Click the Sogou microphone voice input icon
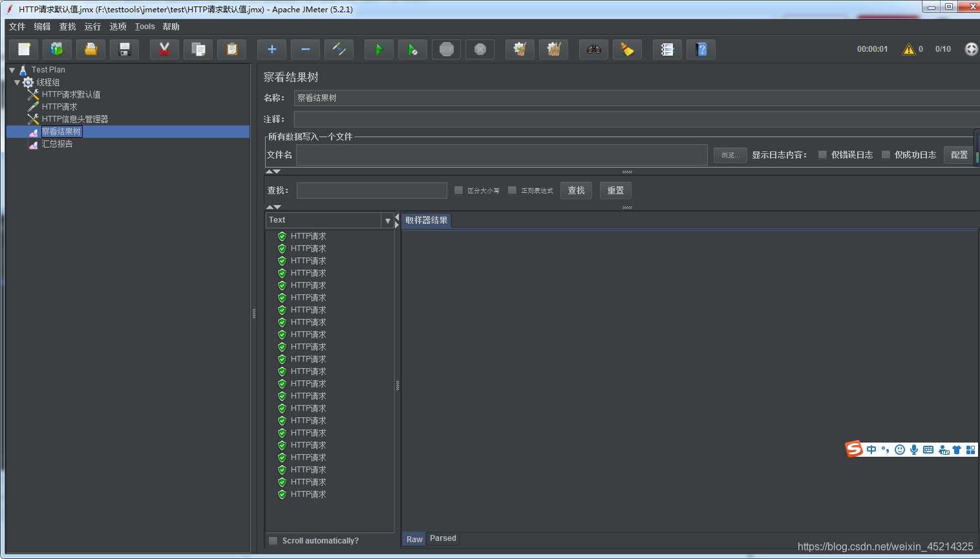 point(914,450)
